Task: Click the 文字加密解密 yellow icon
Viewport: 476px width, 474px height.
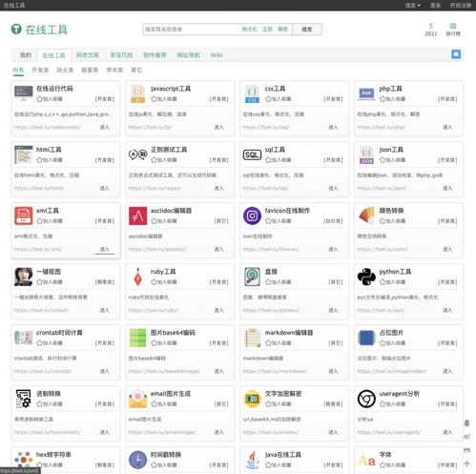Action: pyautogui.click(x=252, y=399)
